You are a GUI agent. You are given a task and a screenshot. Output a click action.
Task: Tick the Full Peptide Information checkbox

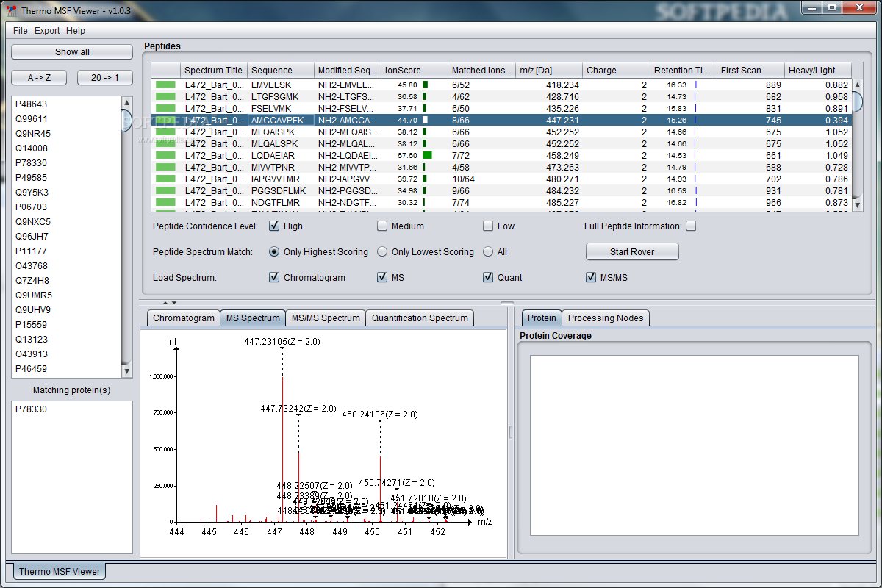[691, 226]
